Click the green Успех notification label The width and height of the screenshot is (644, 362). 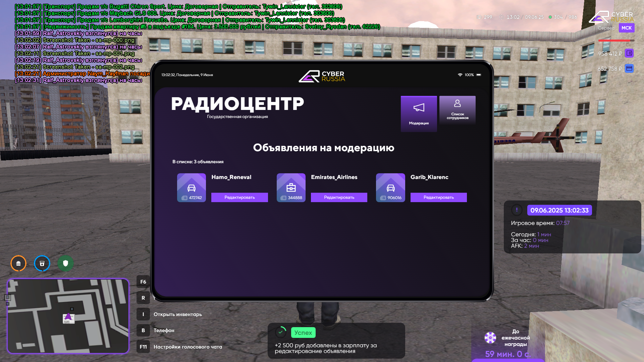click(x=303, y=333)
